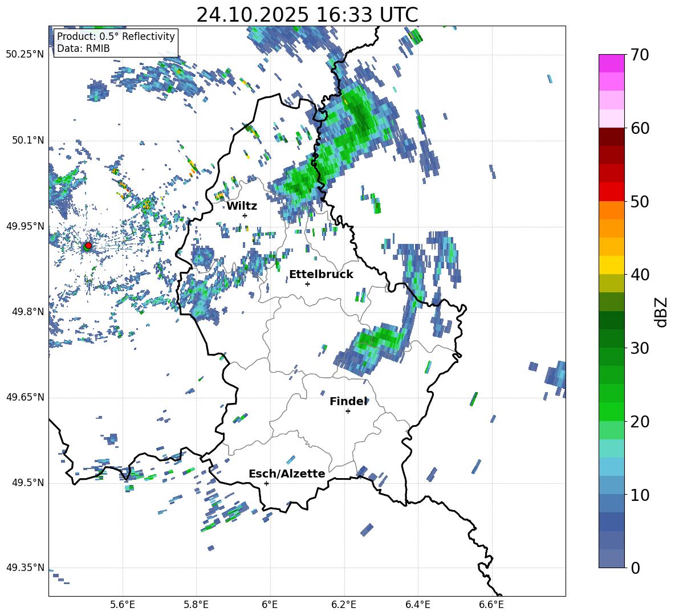The image size is (675, 616).
Task: Click the title 24.10.2025 16:33 UTC
Action: pos(307,15)
